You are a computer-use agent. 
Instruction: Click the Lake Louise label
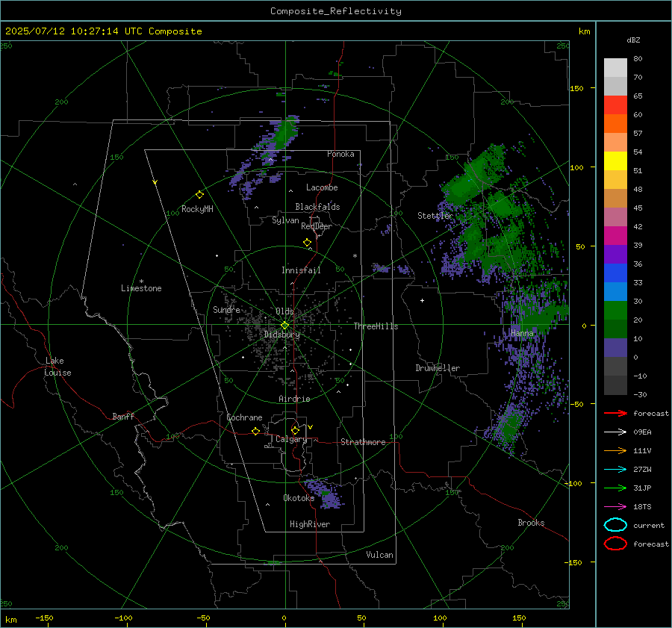[57, 367]
